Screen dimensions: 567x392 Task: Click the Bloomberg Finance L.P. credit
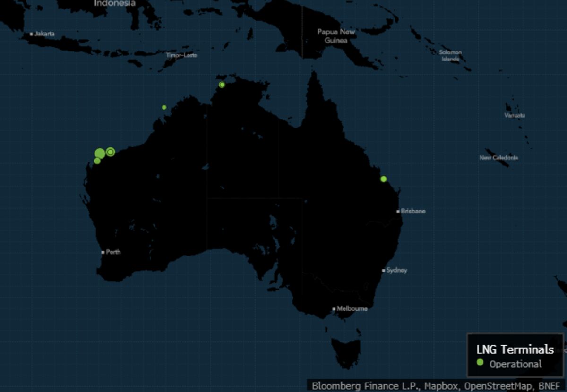click(x=365, y=386)
